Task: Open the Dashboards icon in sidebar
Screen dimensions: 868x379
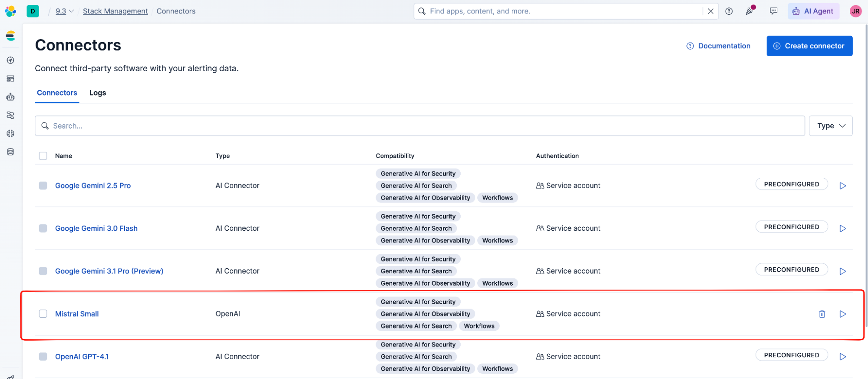Action: click(x=10, y=79)
